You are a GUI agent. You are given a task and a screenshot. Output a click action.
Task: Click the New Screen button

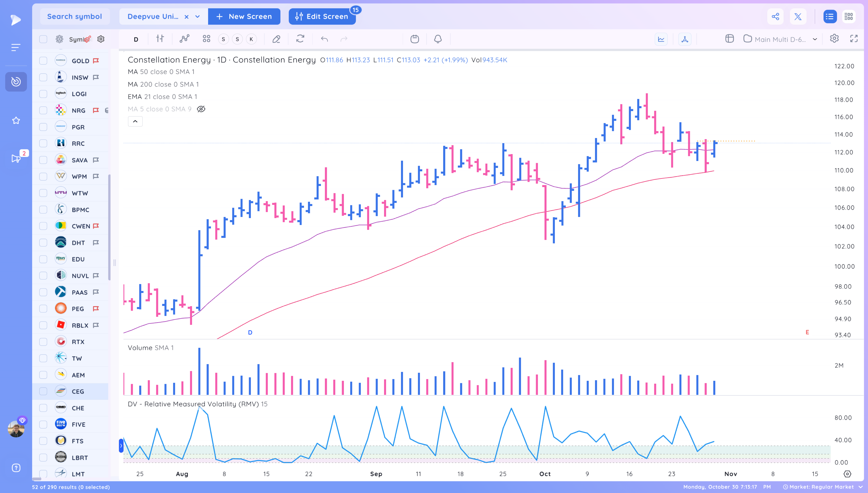244,16
